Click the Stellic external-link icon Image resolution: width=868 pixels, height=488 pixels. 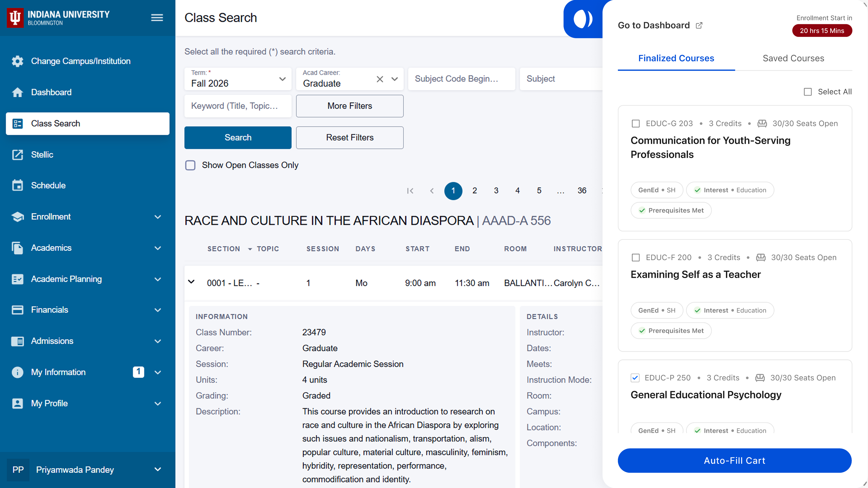click(17, 155)
